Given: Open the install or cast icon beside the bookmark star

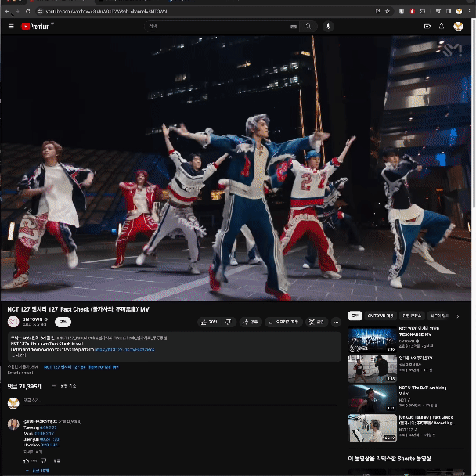Looking at the screenshot, I should (378, 11).
